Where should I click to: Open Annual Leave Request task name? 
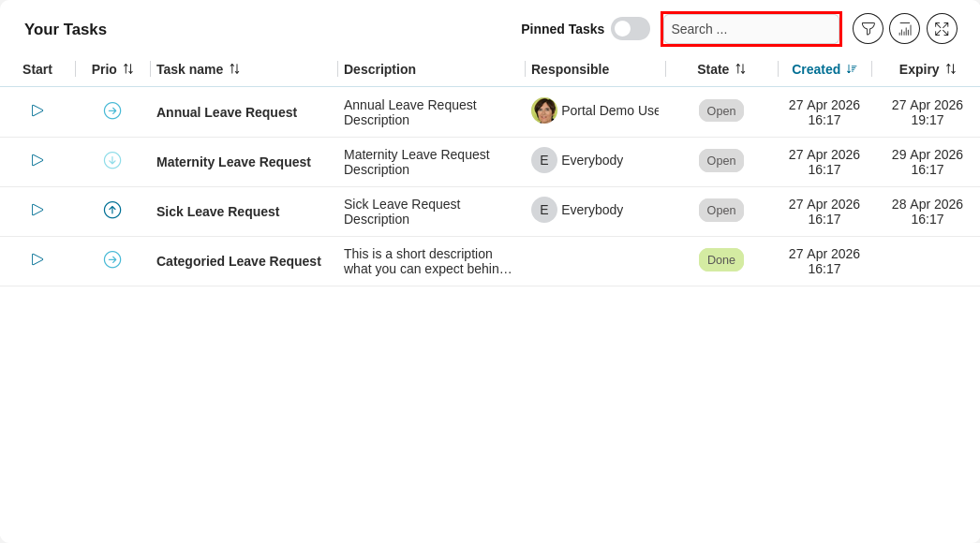click(227, 112)
